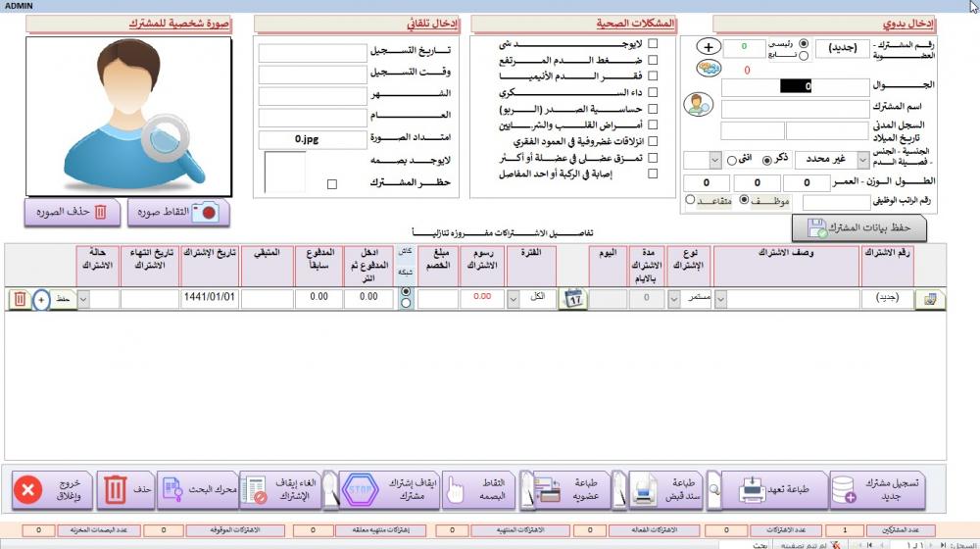Select ذكر male radio button

[767, 161]
